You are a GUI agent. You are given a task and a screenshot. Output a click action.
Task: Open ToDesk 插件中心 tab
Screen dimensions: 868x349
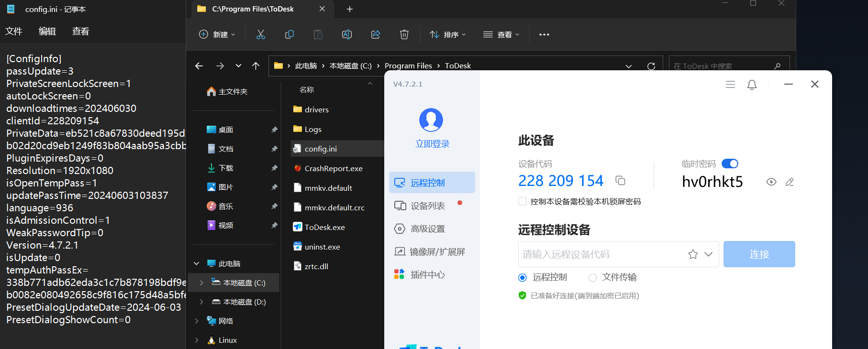click(x=432, y=274)
